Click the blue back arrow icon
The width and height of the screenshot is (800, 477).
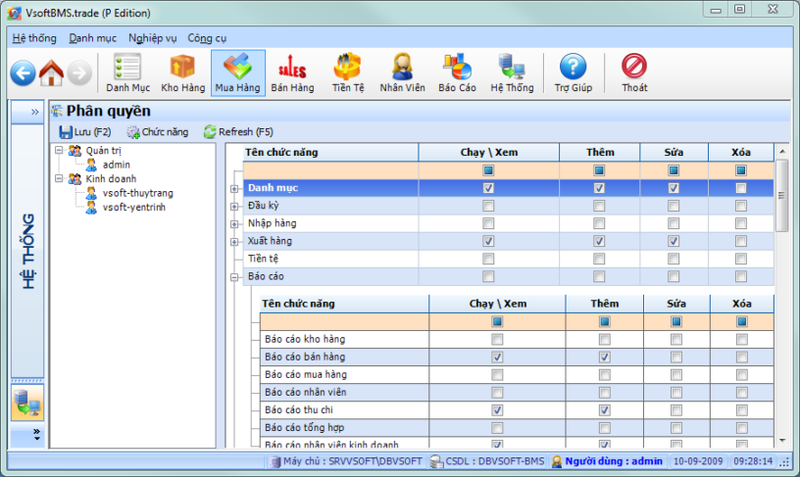point(23,73)
